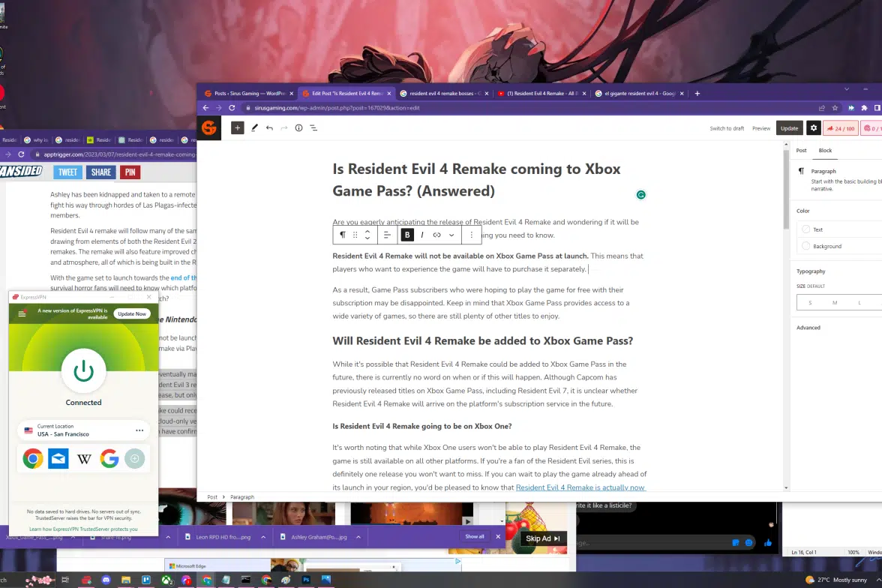Open block alignment option in toolbar
This screenshot has height=588, width=882.
click(386, 235)
